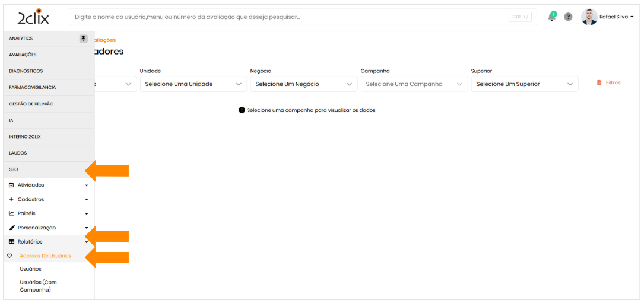Click the Personalização brush icon

point(11,228)
